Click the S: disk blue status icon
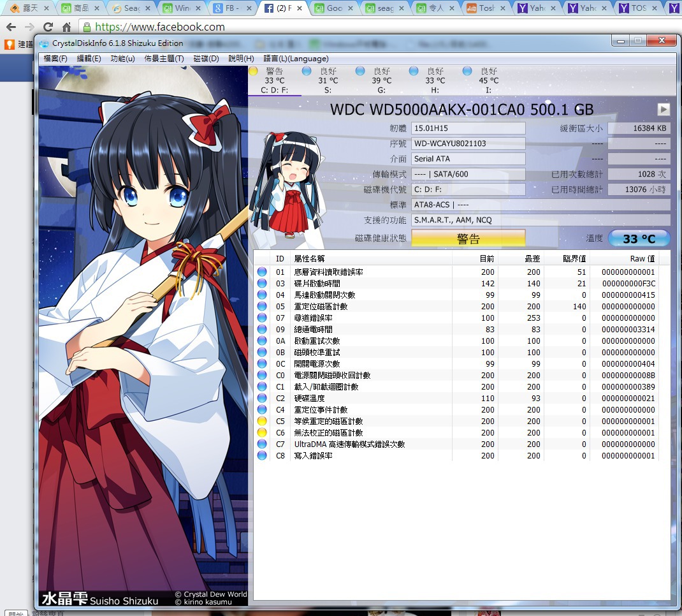The width and height of the screenshot is (682, 616). coord(306,71)
